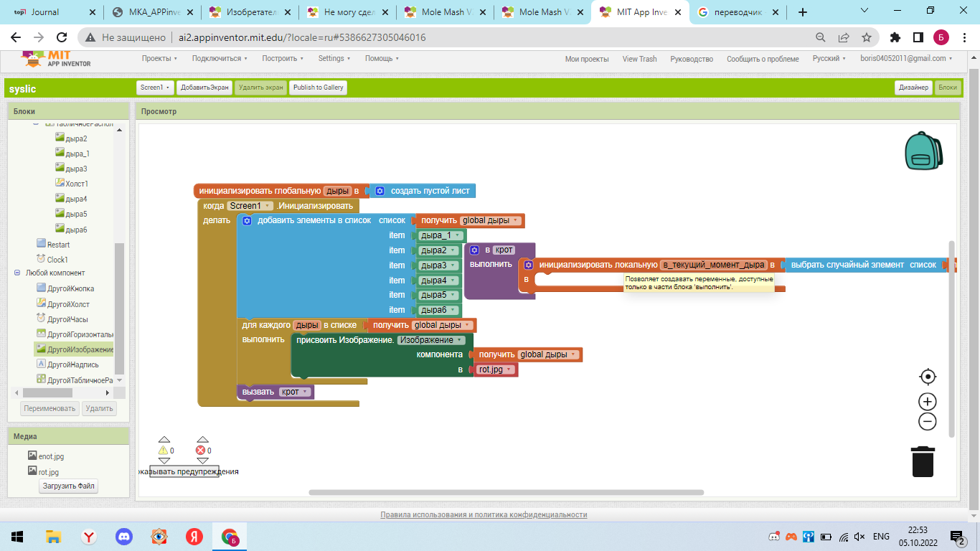
Task: Click the Загрузить Файл button
Action: pos(69,486)
